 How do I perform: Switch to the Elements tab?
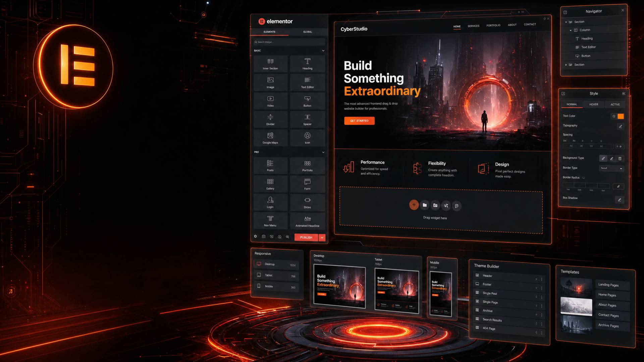pos(269,32)
